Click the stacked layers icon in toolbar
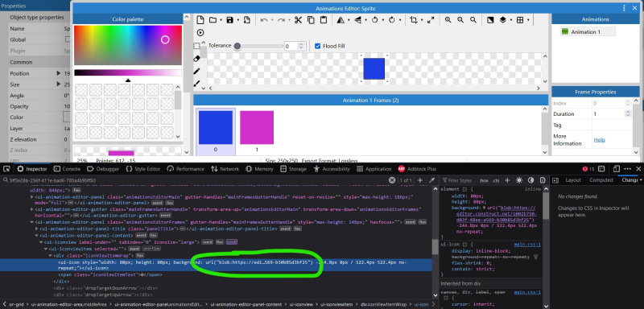 point(502,20)
